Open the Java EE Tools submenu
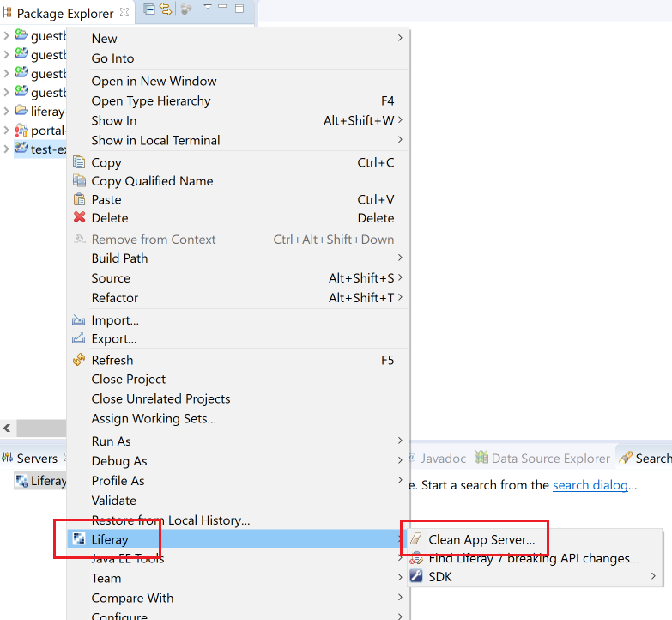This screenshot has width=672, height=620. (238, 558)
